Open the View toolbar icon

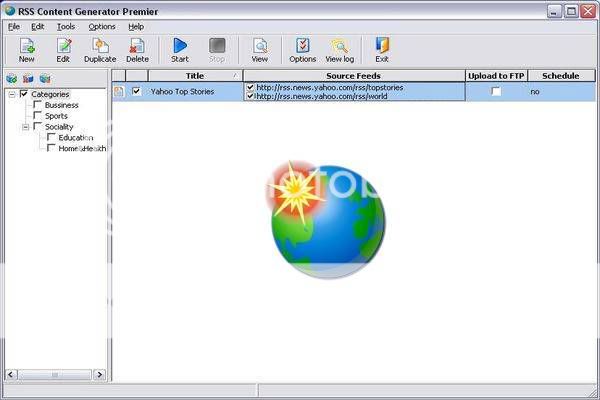click(259, 50)
